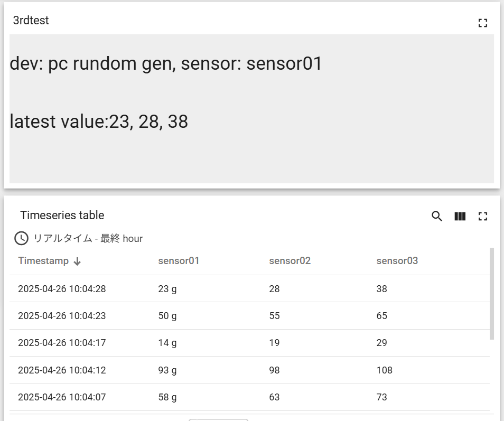Toggle Timestamp sort direction arrow
Viewport: 504px width, 421px height.
(77, 261)
